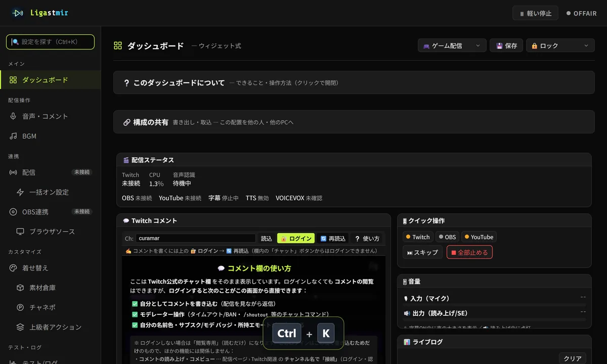Click the speaker icon beside 出力(読み上げ/SE)
Viewport: 607px width, 364px height.
(407, 313)
